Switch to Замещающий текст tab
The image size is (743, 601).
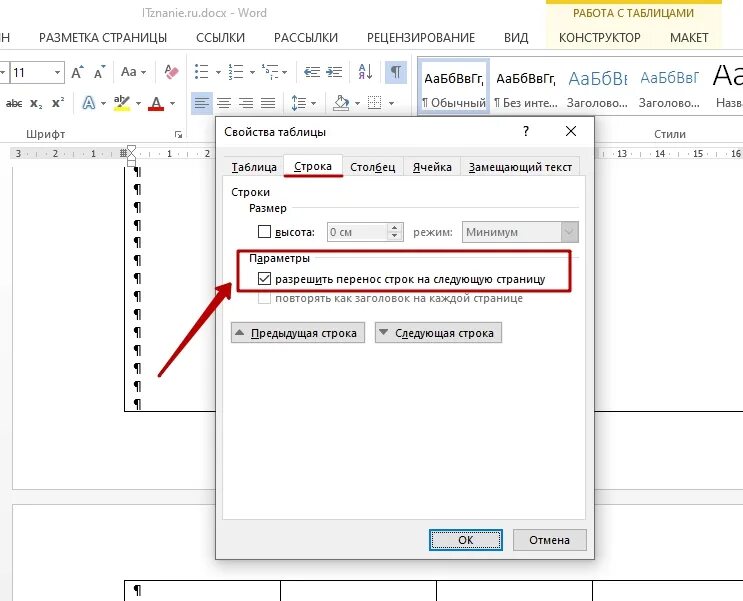520,167
